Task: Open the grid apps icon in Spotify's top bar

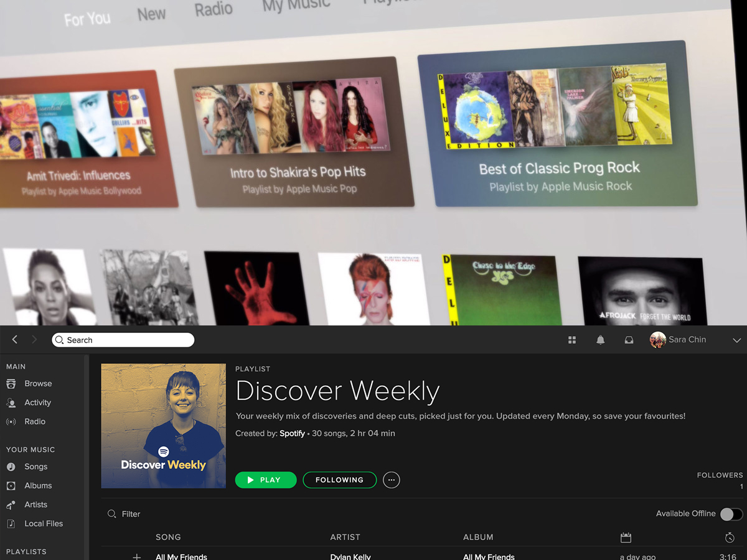Action: tap(572, 340)
